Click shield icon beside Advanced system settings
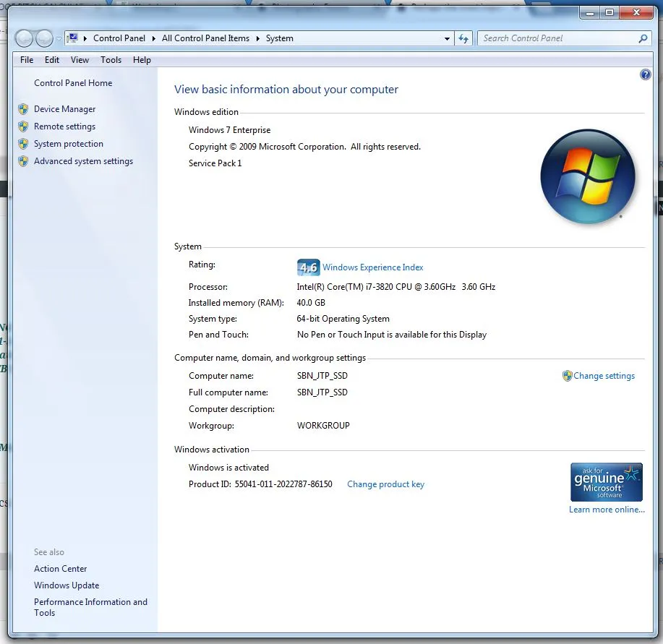 tap(23, 161)
